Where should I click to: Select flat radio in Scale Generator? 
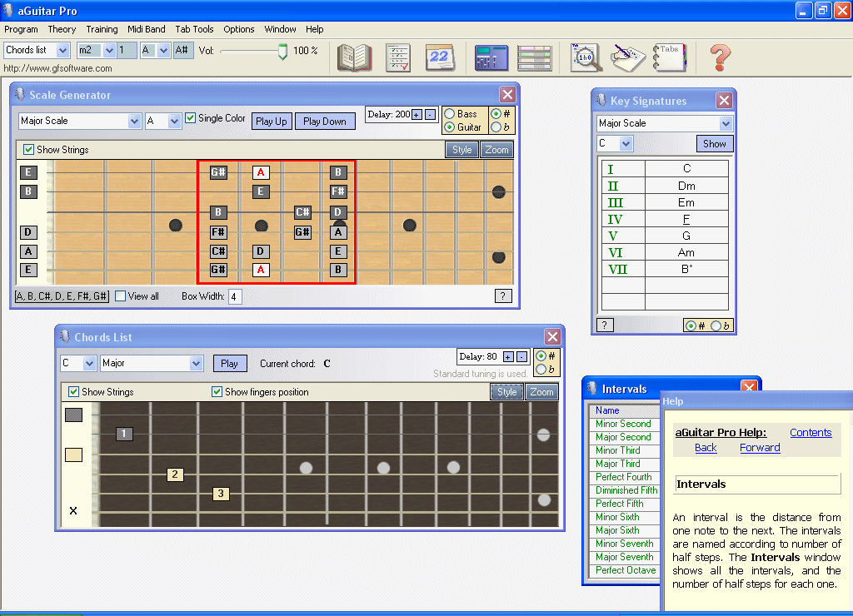[496, 127]
